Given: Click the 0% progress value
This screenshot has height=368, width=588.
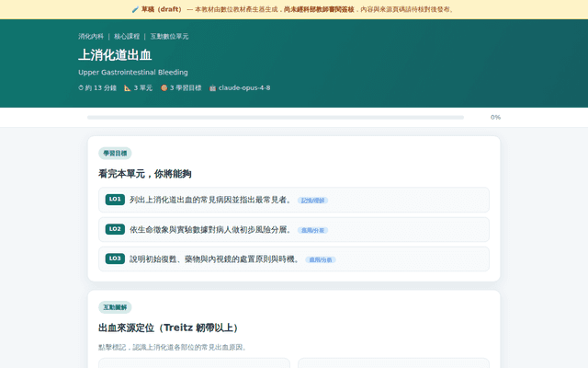Looking at the screenshot, I should 495,117.
